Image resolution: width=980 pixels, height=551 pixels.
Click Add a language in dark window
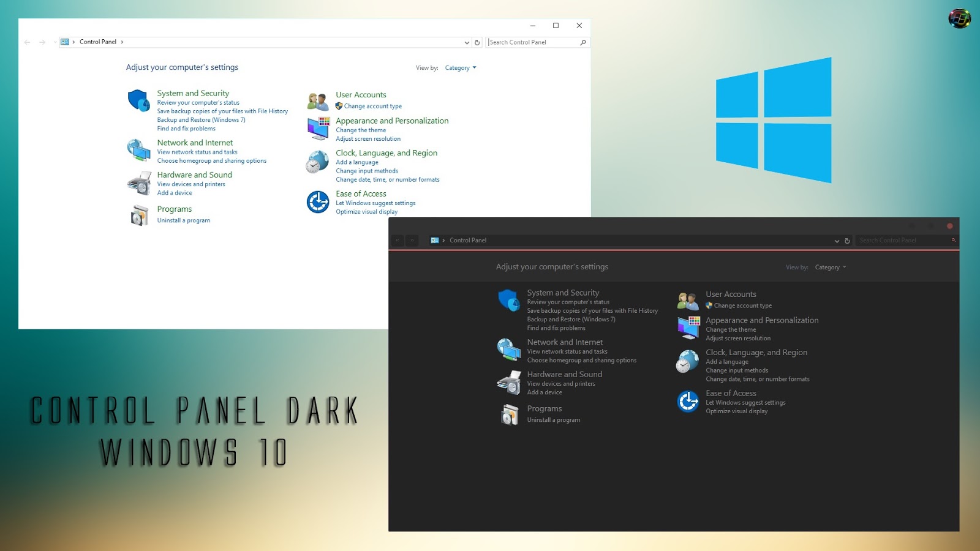pos(727,362)
